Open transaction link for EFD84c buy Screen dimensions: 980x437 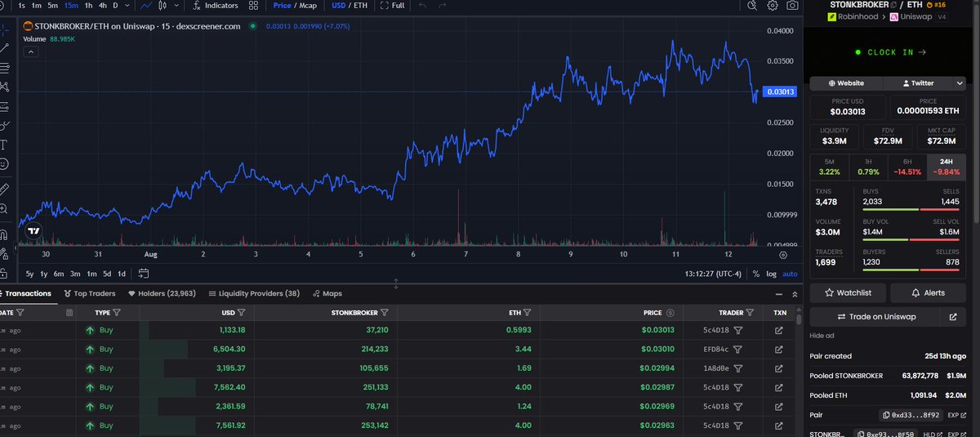point(778,350)
